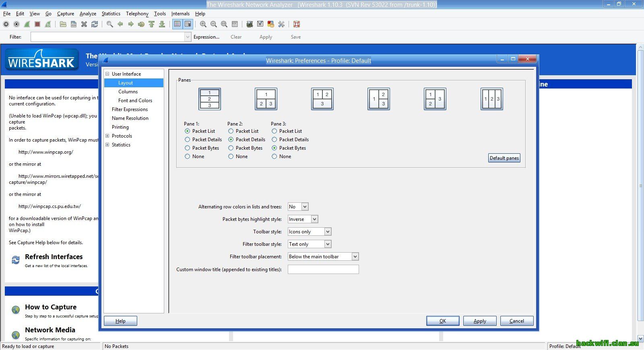The image size is (644, 350).
Task: Open the display filters icon
Action: coord(260,24)
